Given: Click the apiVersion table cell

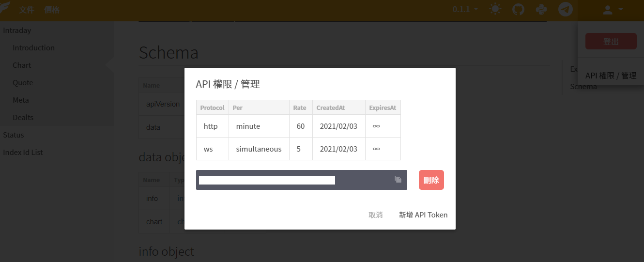Looking at the screenshot, I should (x=163, y=104).
